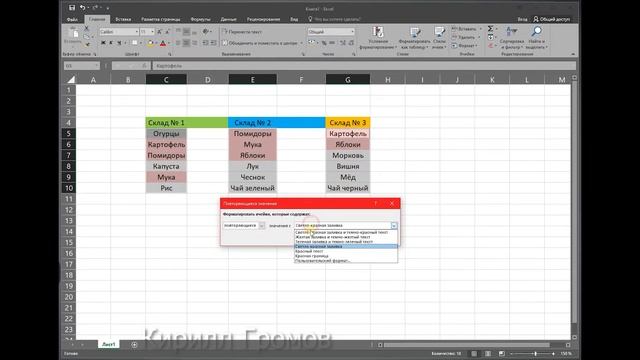
Task: Toggle Underline (Ч) formatting
Action: [119, 43]
